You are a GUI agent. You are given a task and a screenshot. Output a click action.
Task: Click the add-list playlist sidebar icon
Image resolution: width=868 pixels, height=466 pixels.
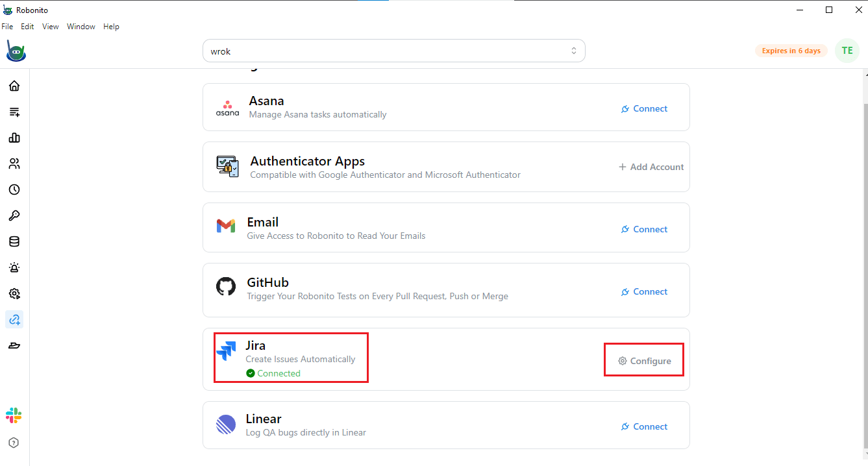coord(14,112)
